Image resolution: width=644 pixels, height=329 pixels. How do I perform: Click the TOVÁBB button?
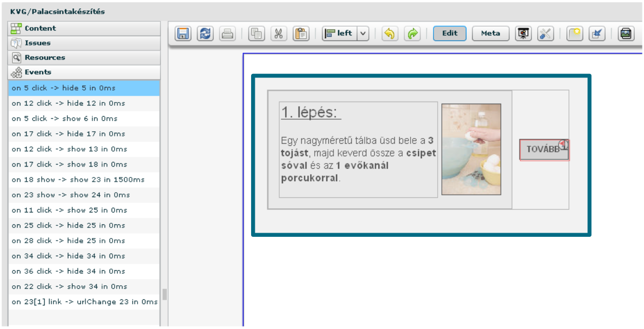pos(543,149)
